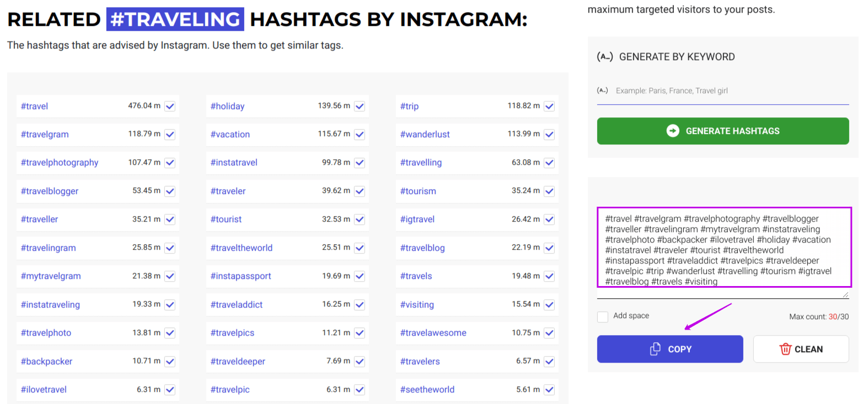The width and height of the screenshot is (868, 404).
Task: Click the #igtravel hashtag link
Action: 417,219
